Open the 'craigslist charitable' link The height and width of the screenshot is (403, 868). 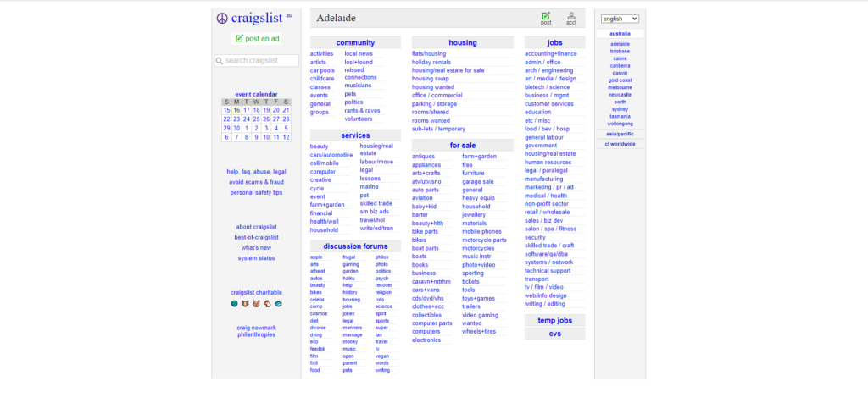pyautogui.click(x=256, y=292)
